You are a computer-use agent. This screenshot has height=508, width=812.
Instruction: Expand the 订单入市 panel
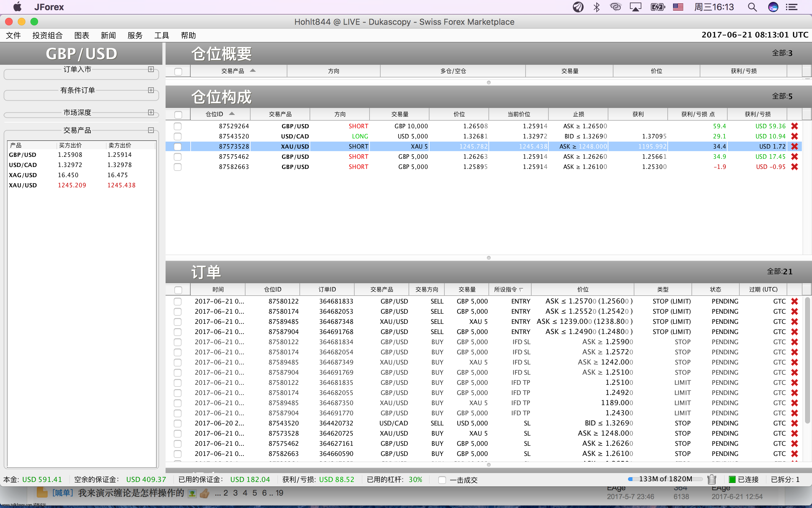coord(151,69)
